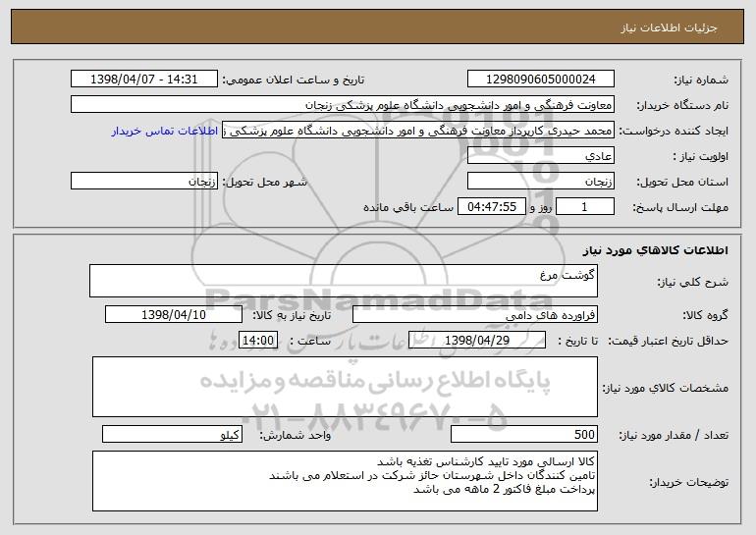Click the تاریخ نیاز به کالا field 1398/04/10
Viewport: 756px width, 535px height.
[174, 315]
